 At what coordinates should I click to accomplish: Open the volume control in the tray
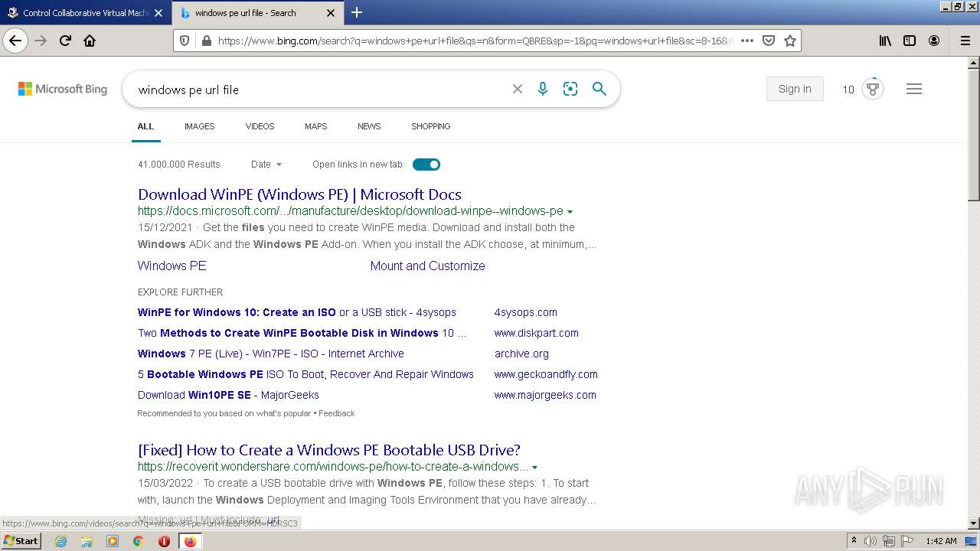(x=871, y=541)
